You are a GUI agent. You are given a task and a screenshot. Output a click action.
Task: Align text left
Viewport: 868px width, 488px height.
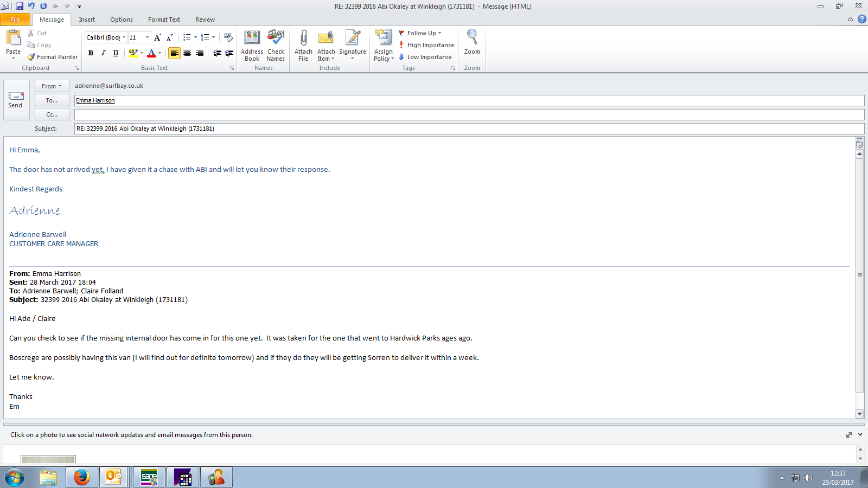click(x=174, y=53)
